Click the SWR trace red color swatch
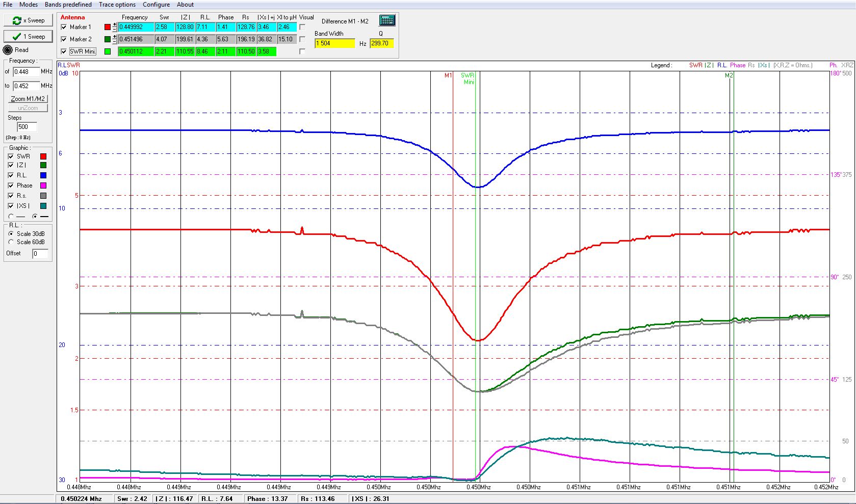 (43, 156)
